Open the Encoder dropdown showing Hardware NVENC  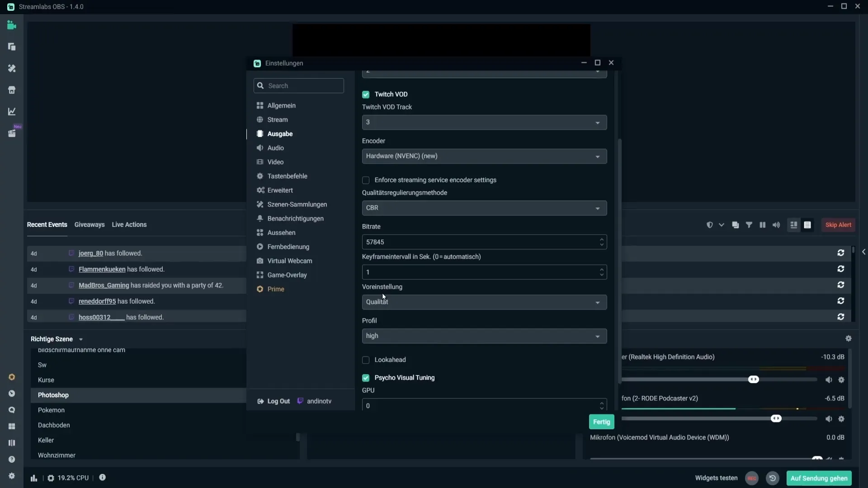484,156
